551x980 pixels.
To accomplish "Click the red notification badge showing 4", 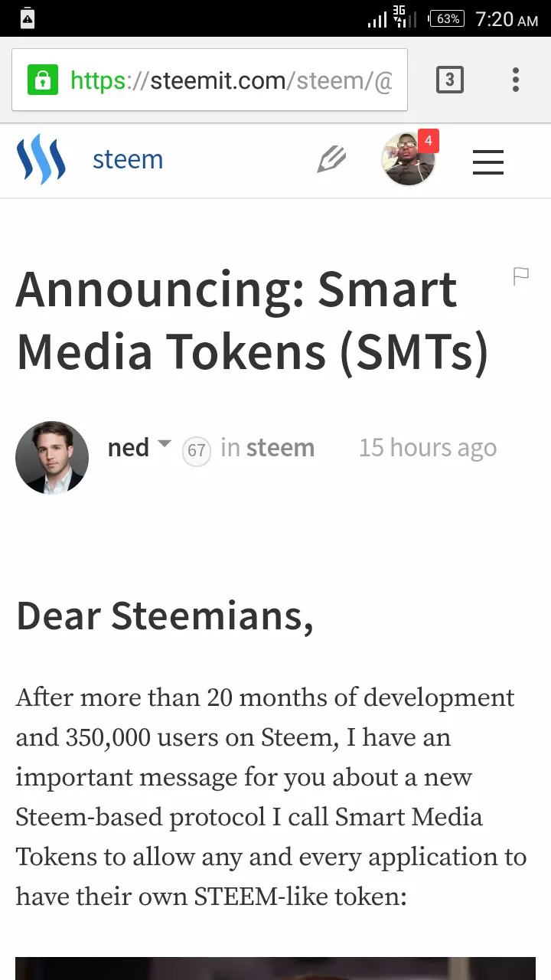I will tap(429, 141).
